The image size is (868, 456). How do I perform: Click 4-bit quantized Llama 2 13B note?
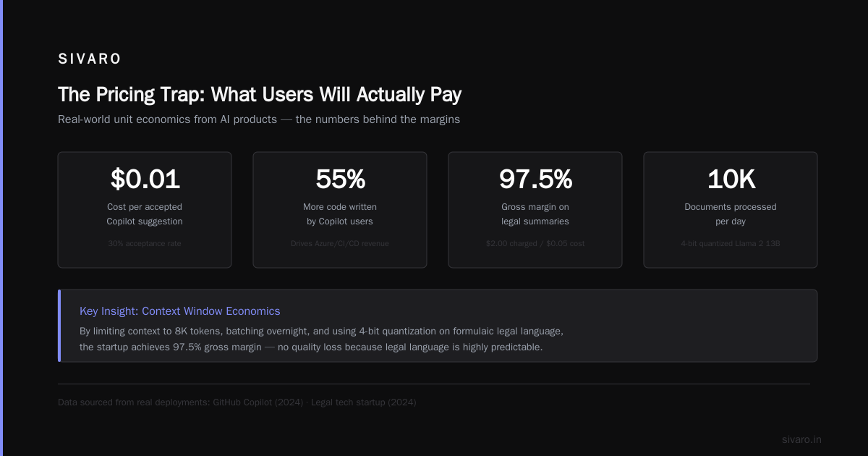(731, 244)
